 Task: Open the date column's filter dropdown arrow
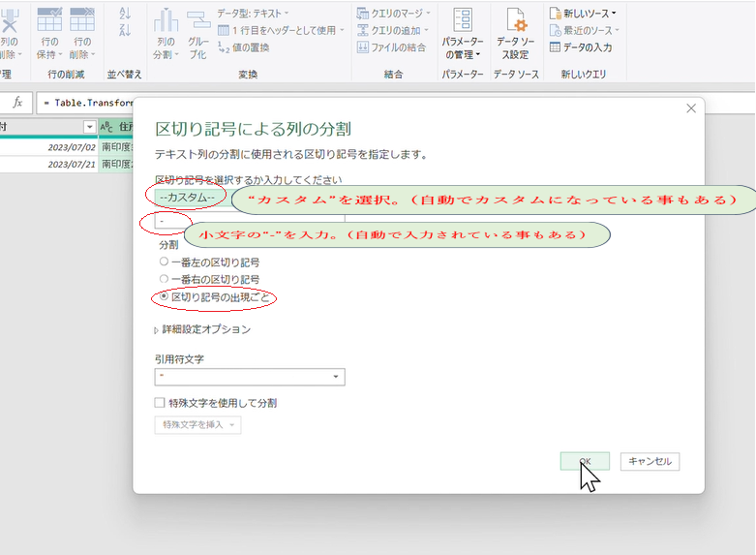click(89, 127)
